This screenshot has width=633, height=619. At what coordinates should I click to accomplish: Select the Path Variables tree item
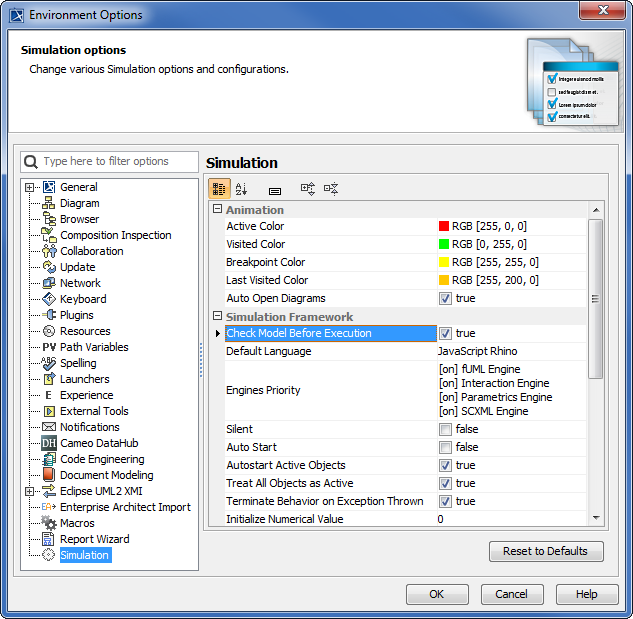(x=94, y=347)
